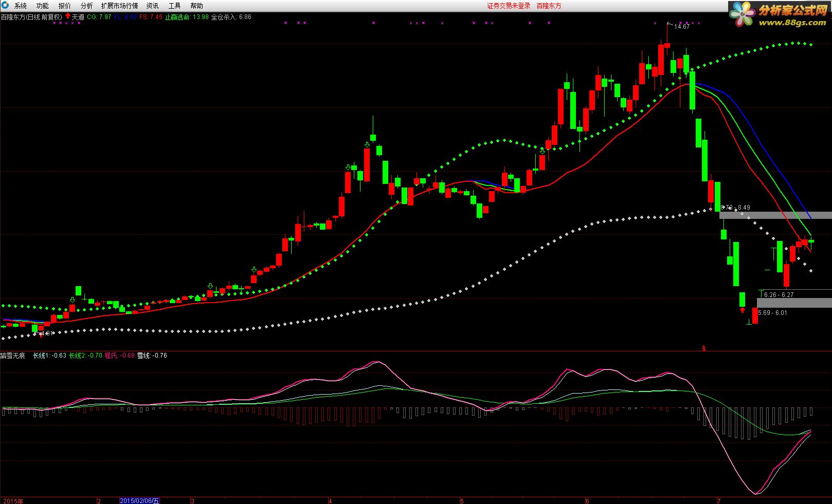Open the 报价 menu

click(x=65, y=6)
